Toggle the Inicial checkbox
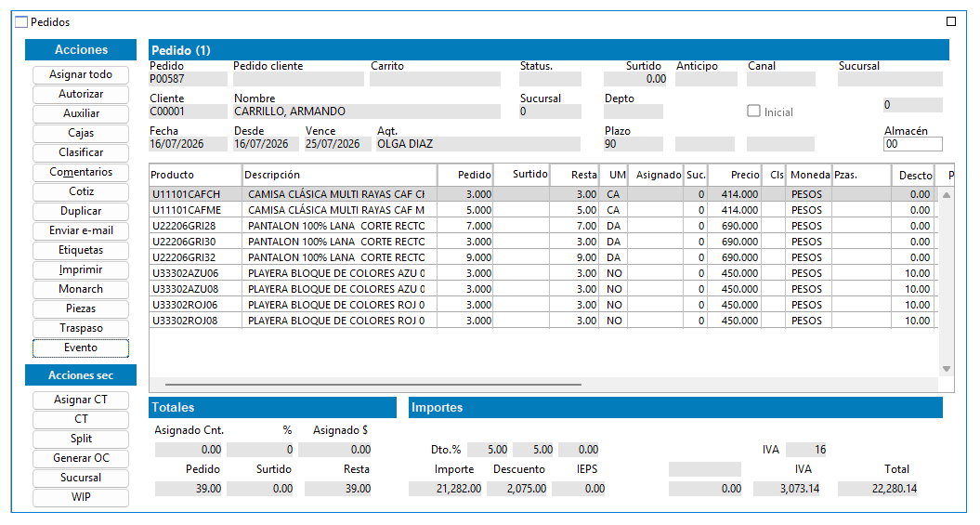980x525 pixels. [753, 111]
